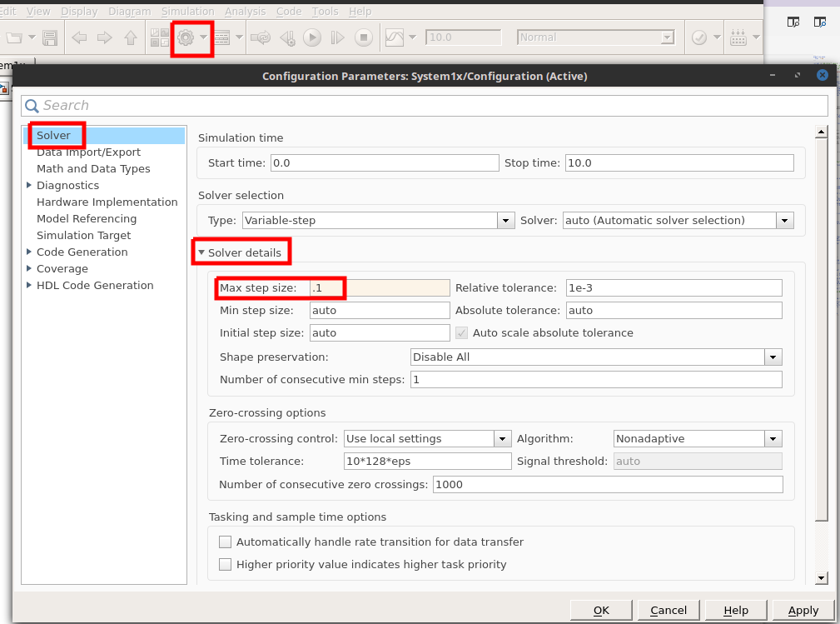Viewport: 840px width, 624px height.
Task: Open the dropdown arrow beside the gear icon
Action: (x=204, y=37)
